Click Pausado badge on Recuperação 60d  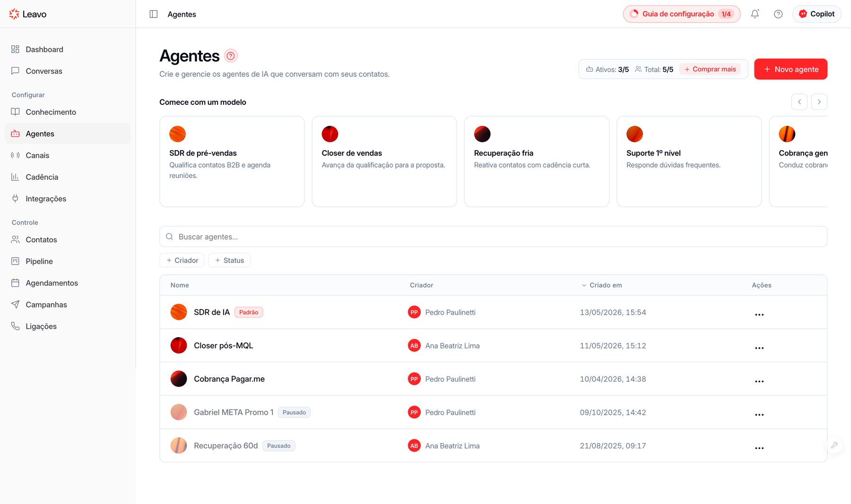point(279,445)
